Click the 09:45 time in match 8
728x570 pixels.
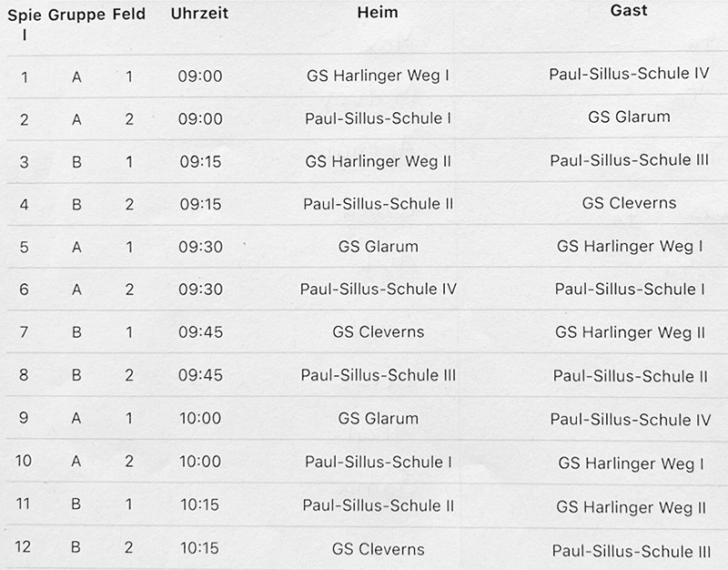pyautogui.click(x=200, y=375)
